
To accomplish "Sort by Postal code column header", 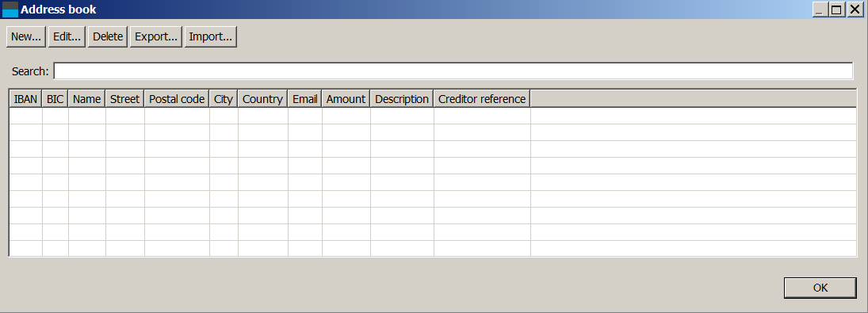I will (177, 99).
